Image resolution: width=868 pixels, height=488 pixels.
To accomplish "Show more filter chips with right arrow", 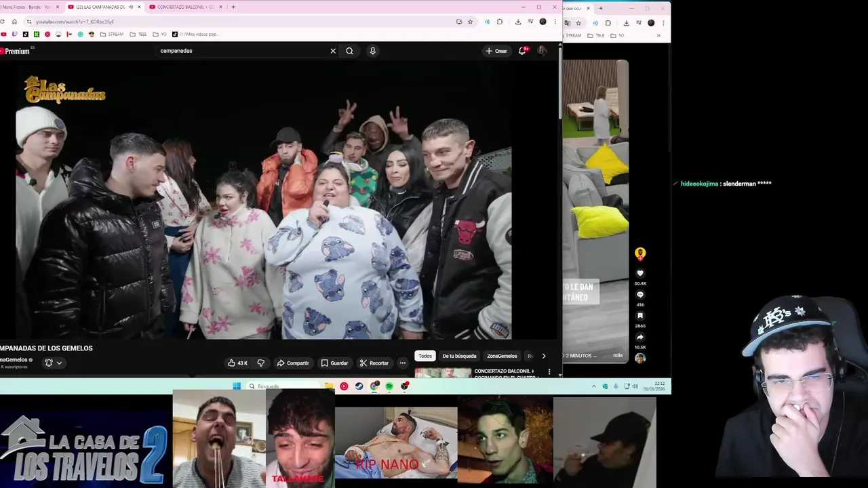I will [x=543, y=356].
